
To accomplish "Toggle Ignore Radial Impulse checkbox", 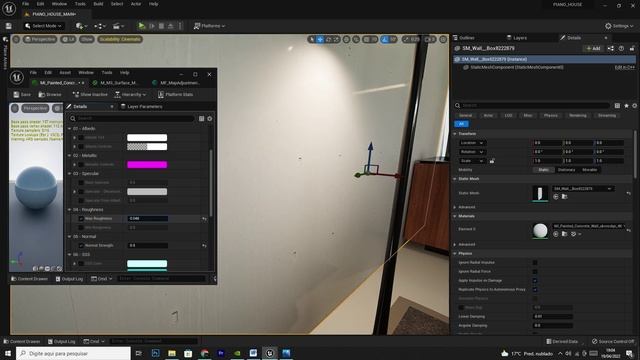I will click(x=535, y=262).
